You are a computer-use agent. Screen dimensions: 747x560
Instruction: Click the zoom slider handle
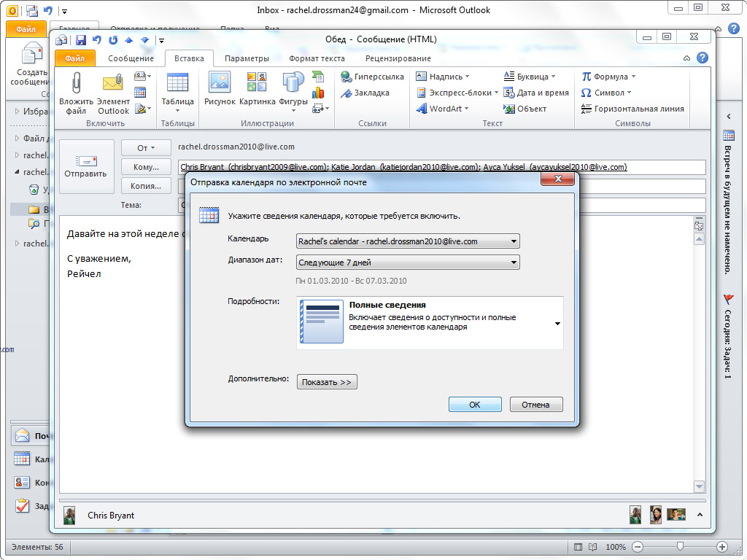coord(681,547)
